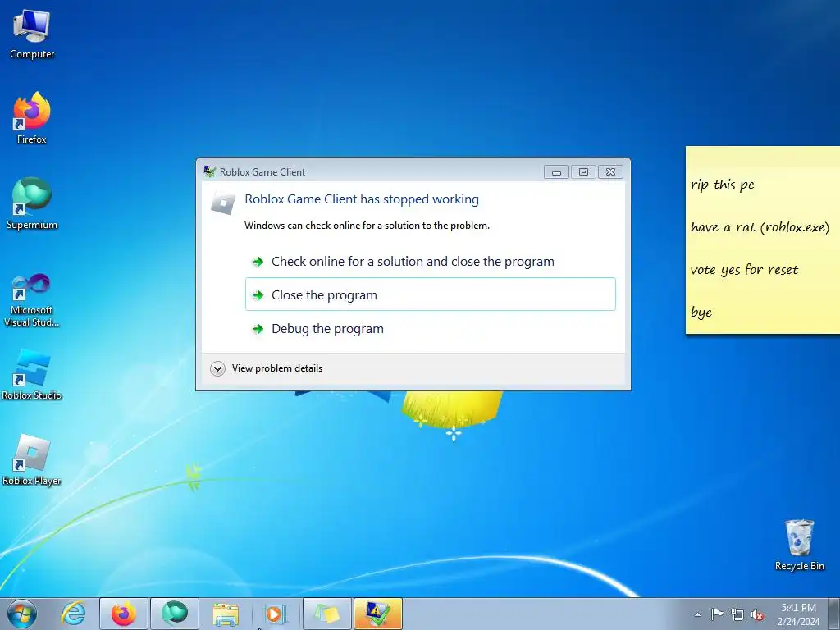Click 'have a rat (roblox.exe)' note line

pyautogui.click(x=760, y=227)
